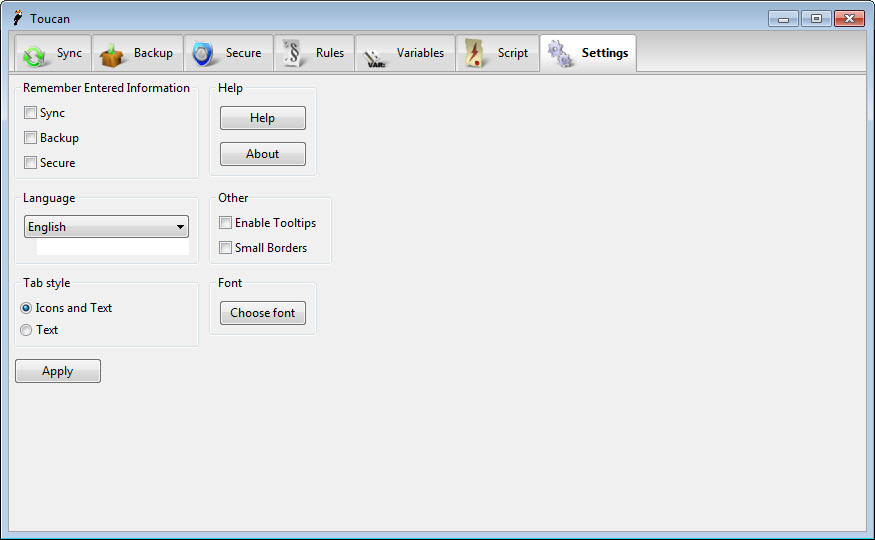This screenshot has width=875, height=540.
Task: Click the Settings gears icon
Action: coord(560,54)
